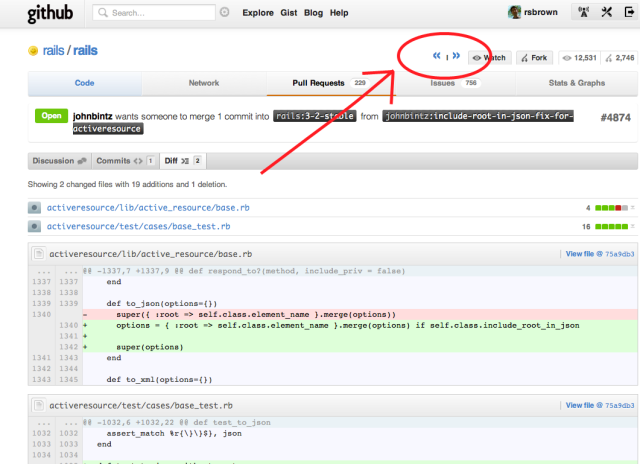Image resolution: width=640 pixels, height=464 pixels.
Task: Fork the rails repository
Action: coord(534,58)
